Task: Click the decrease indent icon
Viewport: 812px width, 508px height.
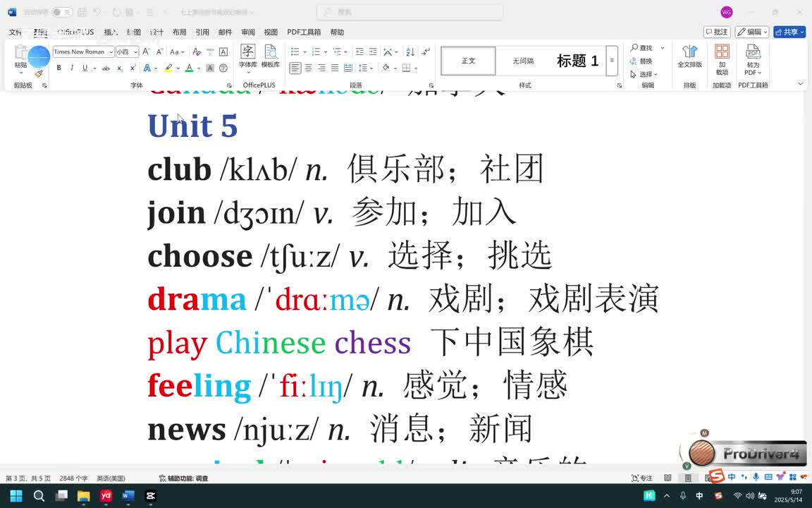Action: coord(359,52)
